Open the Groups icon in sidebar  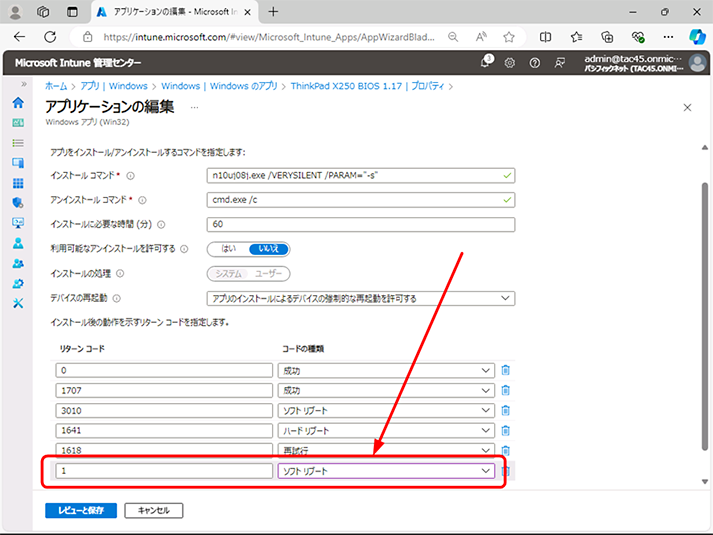(x=18, y=263)
